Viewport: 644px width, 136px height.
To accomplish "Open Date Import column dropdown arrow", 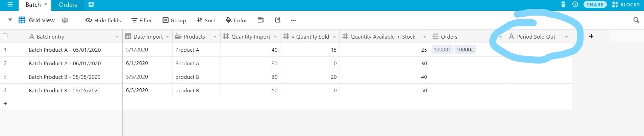I will coord(167,37).
